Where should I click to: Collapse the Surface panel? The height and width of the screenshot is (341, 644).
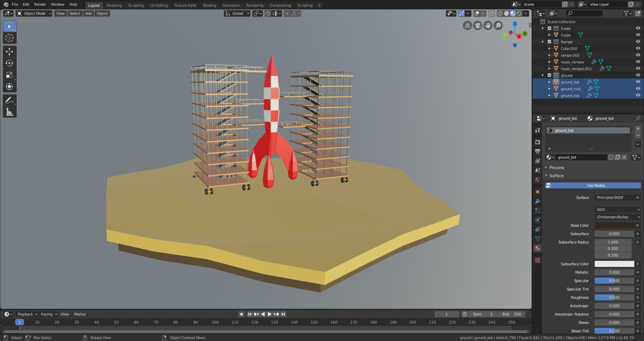[x=556, y=176]
